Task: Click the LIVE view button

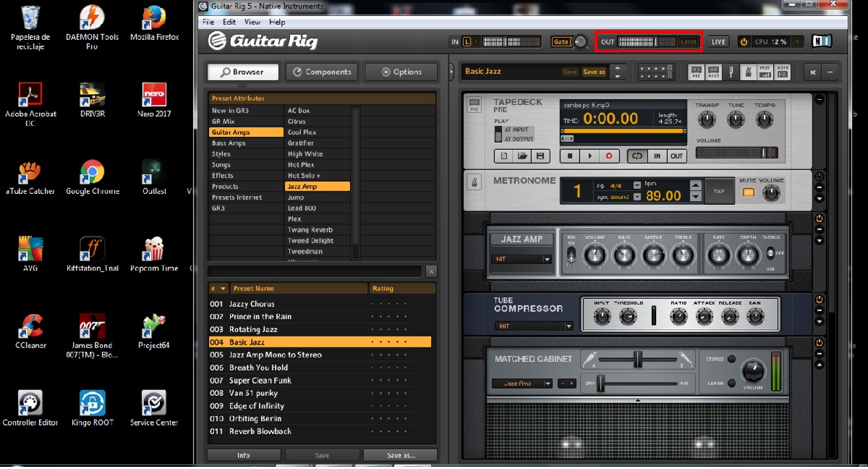Action: (719, 42)
